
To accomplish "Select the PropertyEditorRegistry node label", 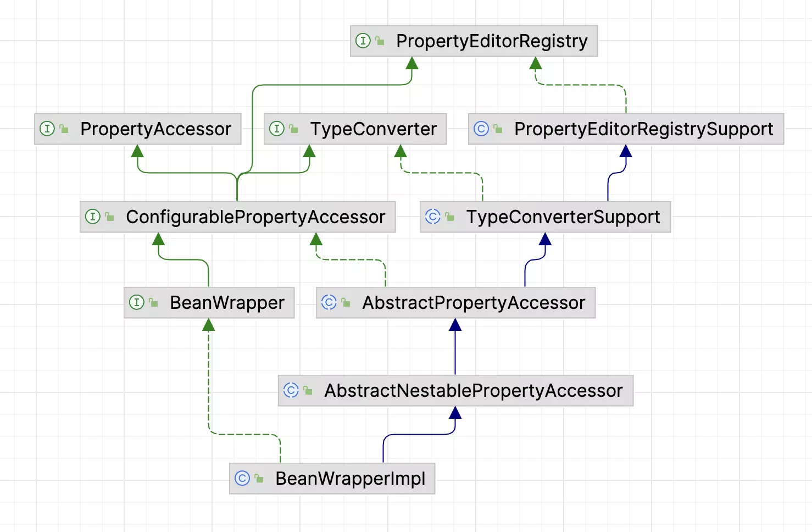I will [x=492, y=41].
